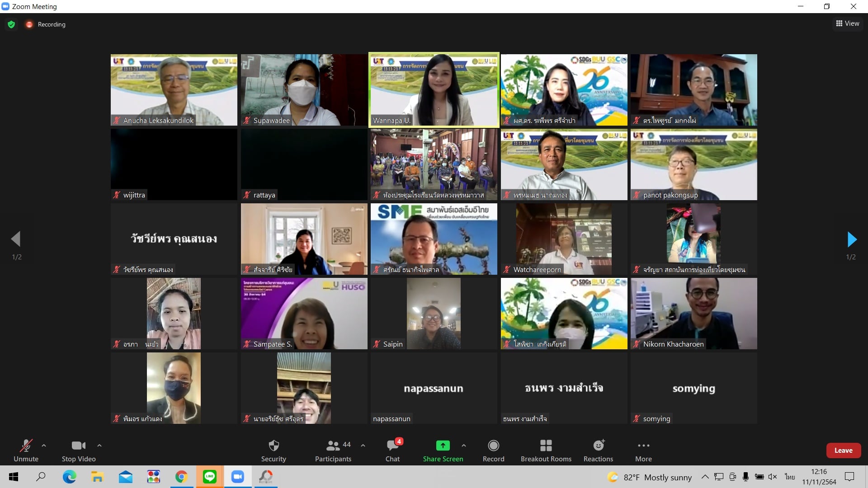
Task: Open the Chat panel
Action: [x=392, y=450]
